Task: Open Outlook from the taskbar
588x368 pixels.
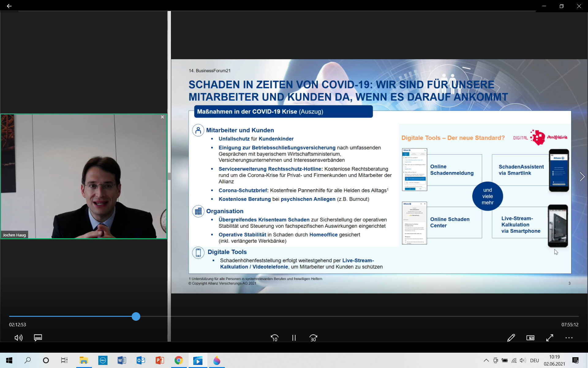Action: click(x=141, y=360)
